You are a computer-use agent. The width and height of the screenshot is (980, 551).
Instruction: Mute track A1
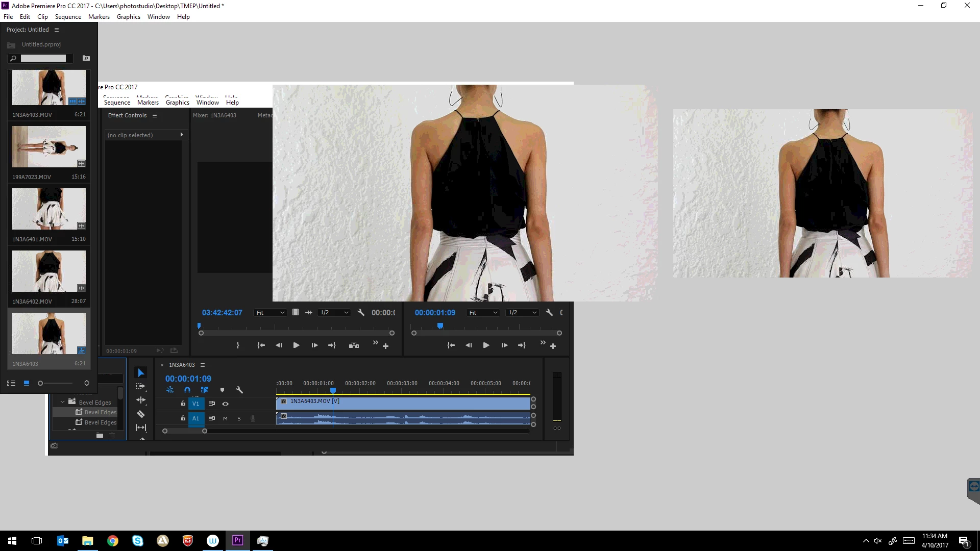(x=225, y=418)
